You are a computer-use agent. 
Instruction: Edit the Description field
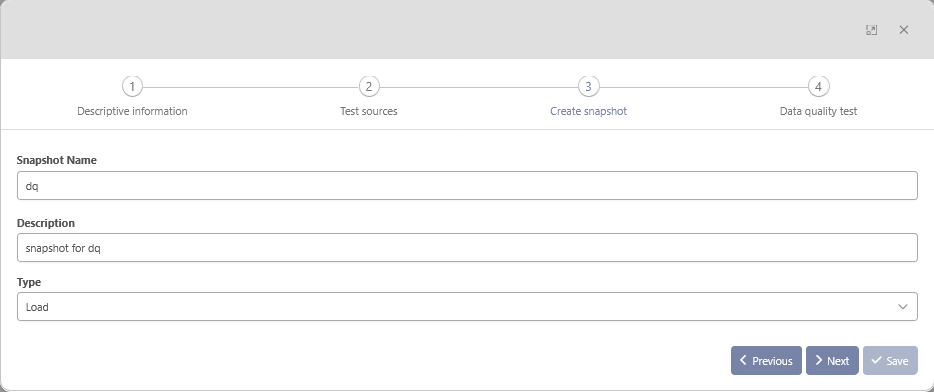coord(467,248)
